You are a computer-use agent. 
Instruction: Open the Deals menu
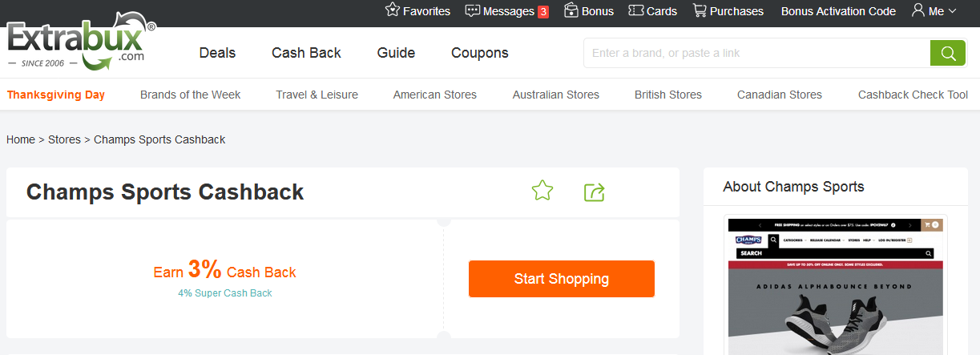click(217, 53)
